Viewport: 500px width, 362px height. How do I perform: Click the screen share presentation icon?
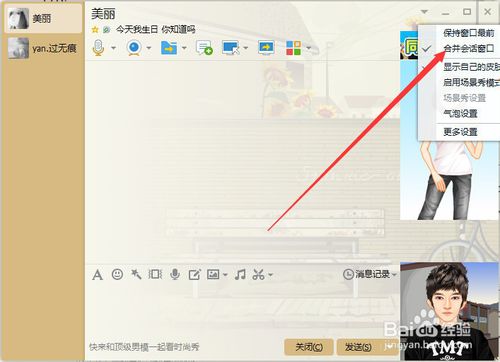click(x=266, y=48)
